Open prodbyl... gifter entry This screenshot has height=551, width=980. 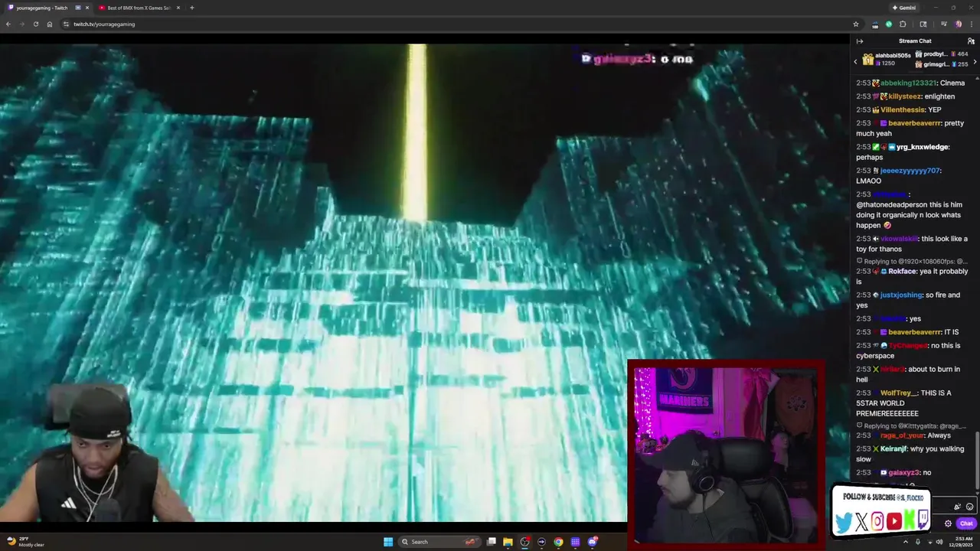(942, 54)
